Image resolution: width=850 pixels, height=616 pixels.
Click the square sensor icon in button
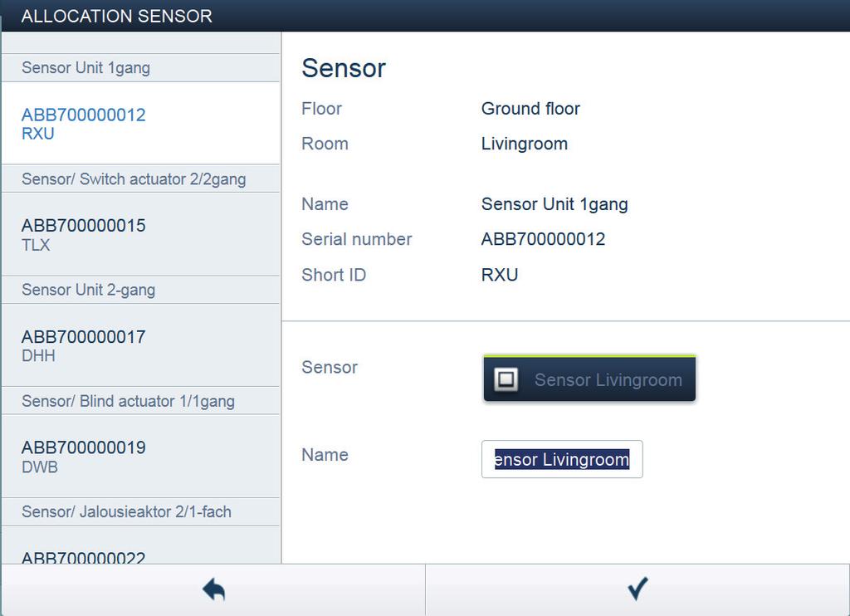coord(506,379)
